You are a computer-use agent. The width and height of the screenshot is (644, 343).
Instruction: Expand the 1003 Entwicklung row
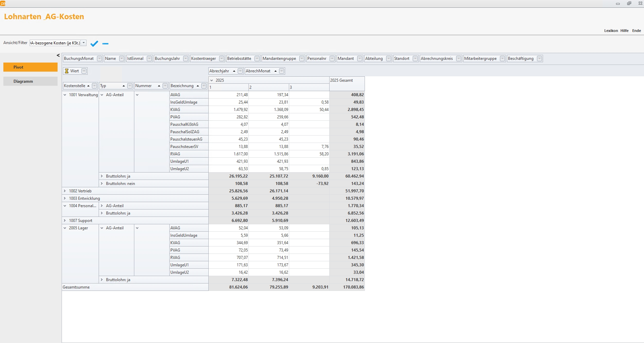click(x=65, y=198)
